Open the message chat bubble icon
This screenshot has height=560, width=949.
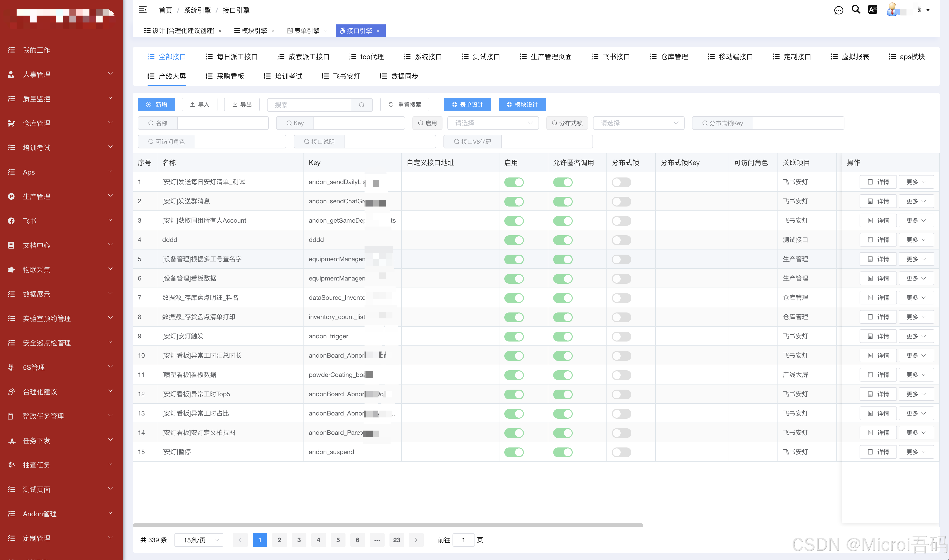point(838,10)
